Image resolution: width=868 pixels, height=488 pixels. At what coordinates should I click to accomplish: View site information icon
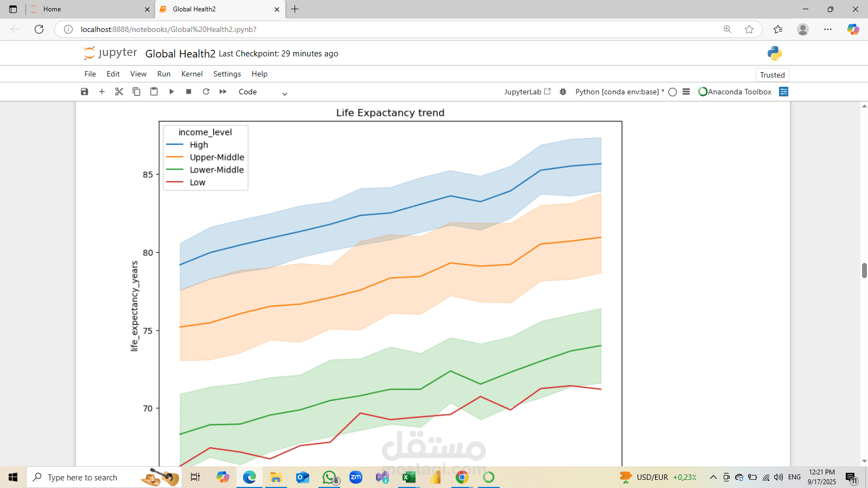68,29
